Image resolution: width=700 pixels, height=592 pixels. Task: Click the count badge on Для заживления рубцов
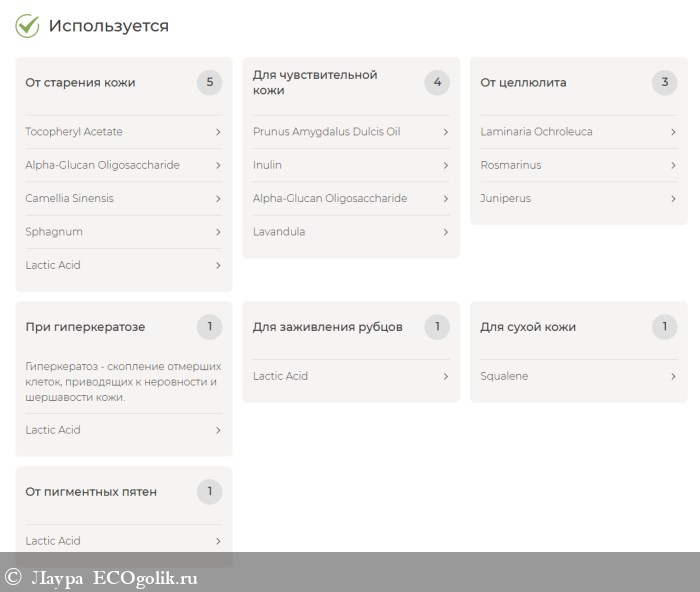coord(437,327)
